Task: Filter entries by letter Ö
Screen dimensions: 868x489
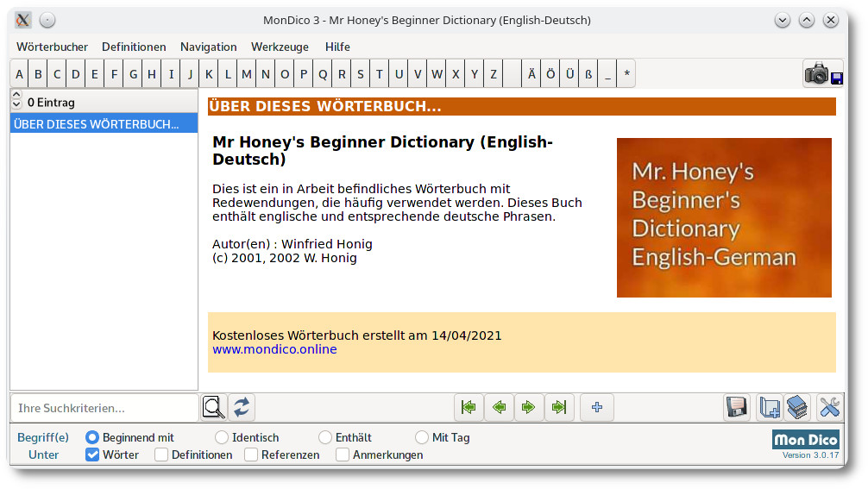Action: (550, 74)
